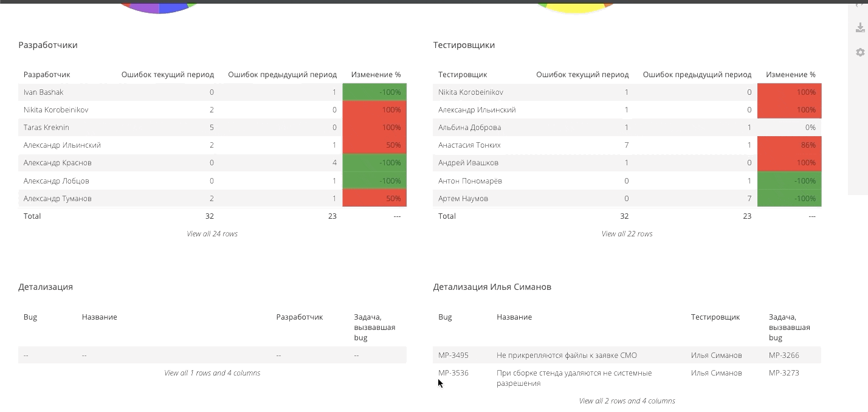868x412 pixels.
Task: Click the "Тестировщик" header above Nikita Korobeinikov
Action: (x=463, y=74)
